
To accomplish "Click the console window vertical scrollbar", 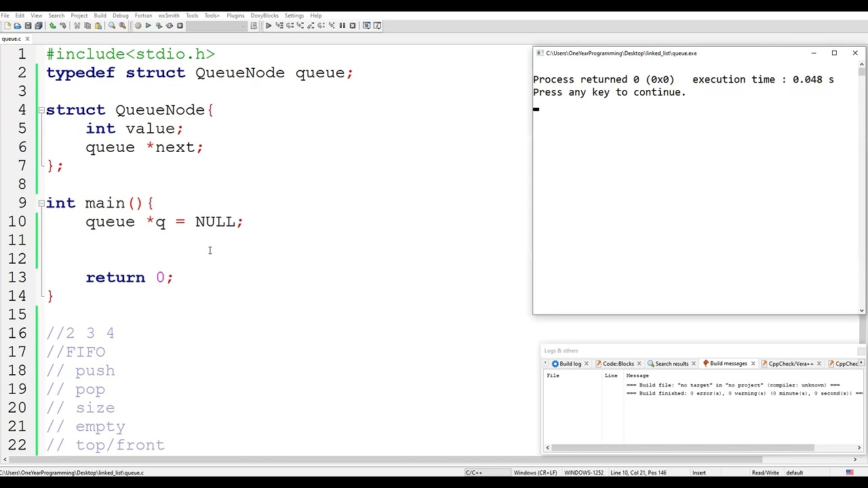I will pos(862,70).
